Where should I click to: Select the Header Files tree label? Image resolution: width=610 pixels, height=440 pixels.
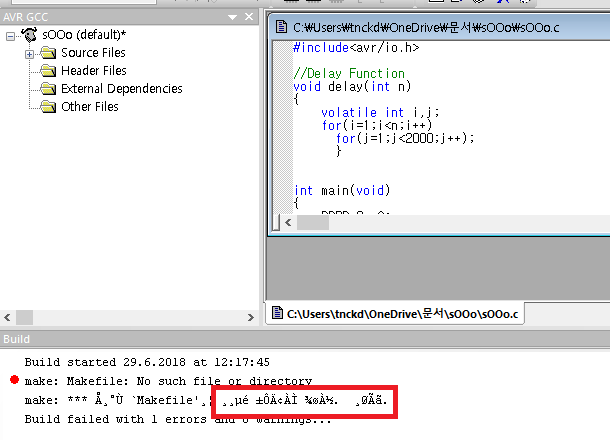click(x=93, y=71)
